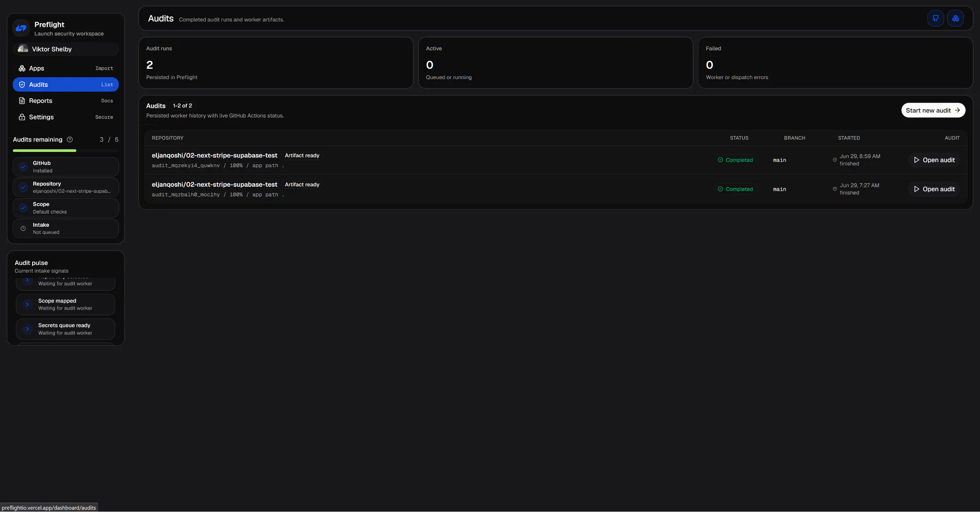Open the repository link in the 8:59 AM row
Image resolution: width=980 pixels, height=512 pixels.
click(x=214, y=155)
